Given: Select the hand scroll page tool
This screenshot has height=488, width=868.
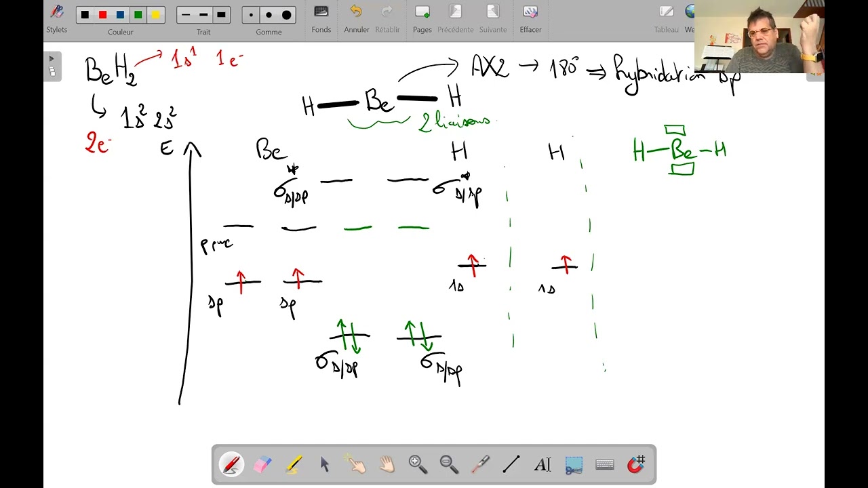Looking at the screenshot, I should pos(387,464).
